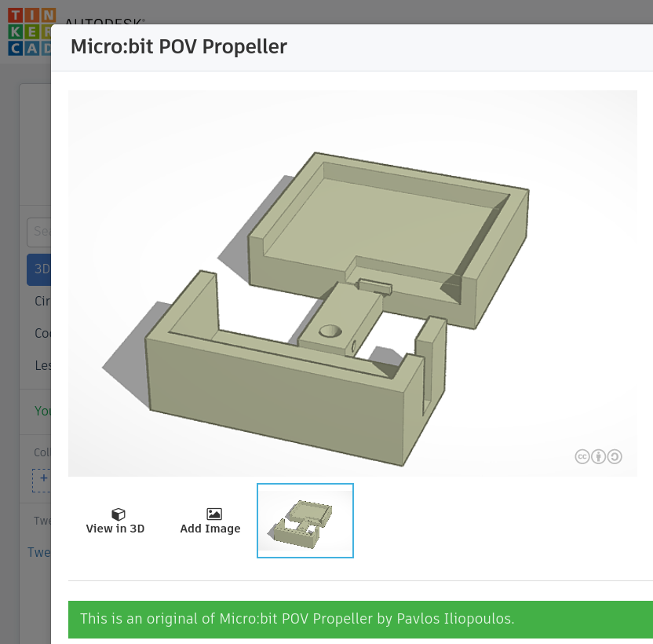The width and height of the screenshot is (653, 644).
Task: Click the Creative Commons CC icon
Action: [x=582, y=457]
